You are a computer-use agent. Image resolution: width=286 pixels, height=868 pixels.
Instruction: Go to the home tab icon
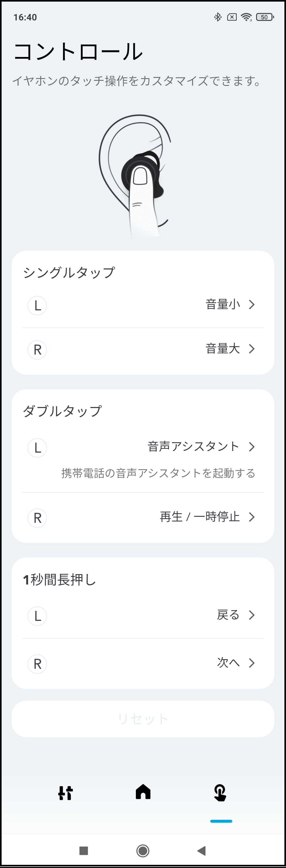143,791
